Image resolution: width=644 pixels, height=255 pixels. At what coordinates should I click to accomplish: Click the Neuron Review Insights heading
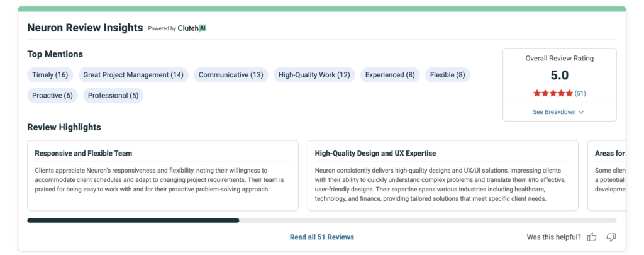coord(85,28)
